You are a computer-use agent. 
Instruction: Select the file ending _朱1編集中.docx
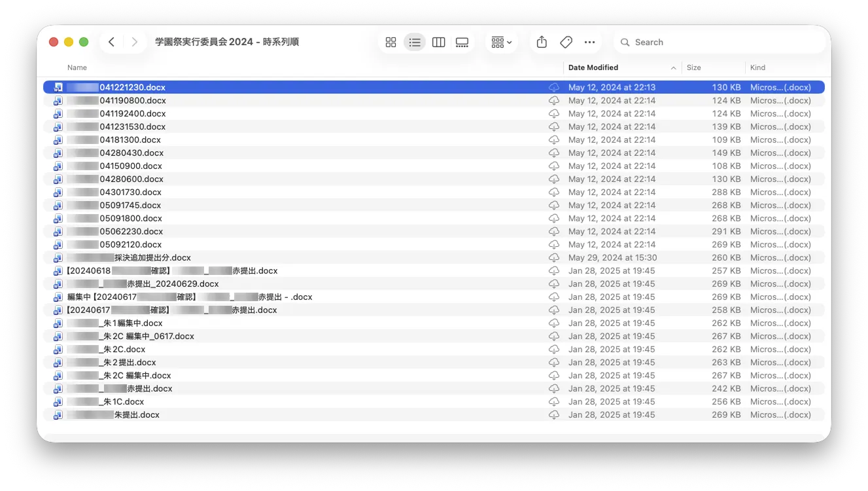(x=434, y=323)
